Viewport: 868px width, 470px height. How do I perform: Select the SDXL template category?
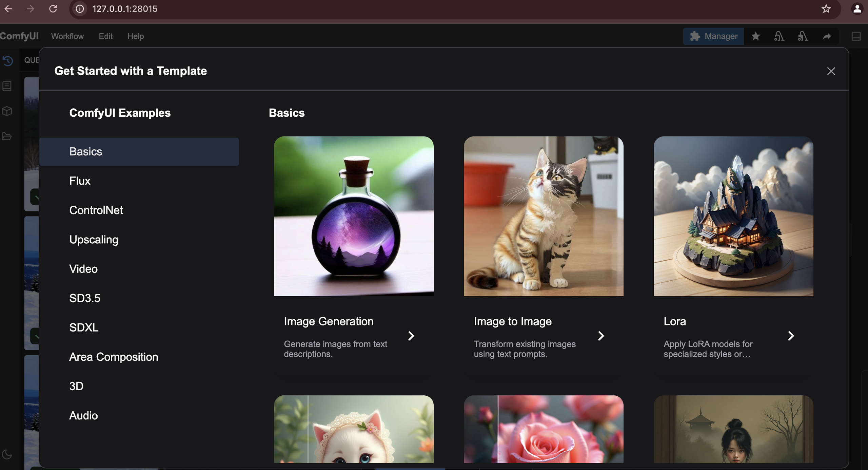pos(139,328)
